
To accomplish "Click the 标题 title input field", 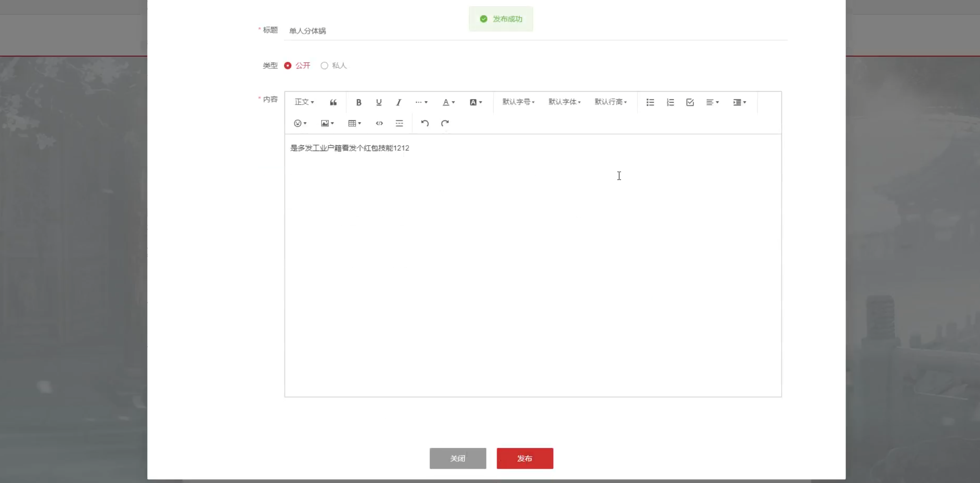I will (534, 31).
